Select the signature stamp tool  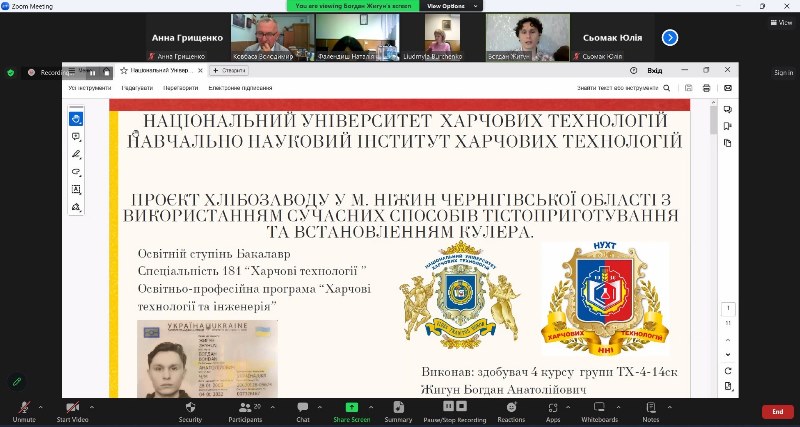point(76,207)
